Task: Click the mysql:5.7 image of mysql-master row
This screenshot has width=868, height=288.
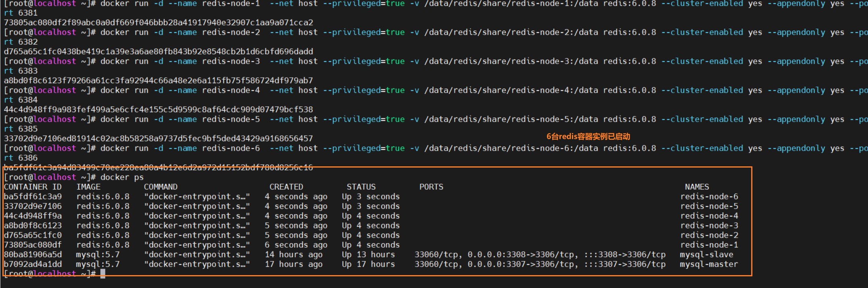Action: (x=98, y=264)
